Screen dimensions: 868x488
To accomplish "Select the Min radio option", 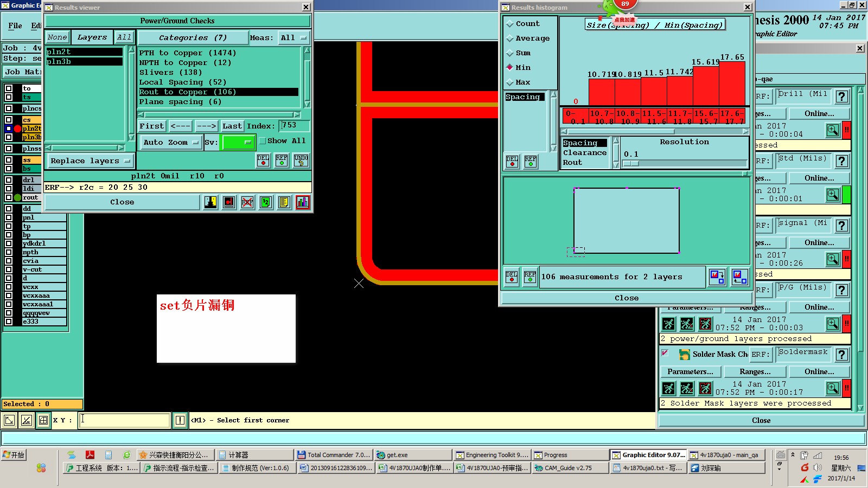I will [510, 67].
